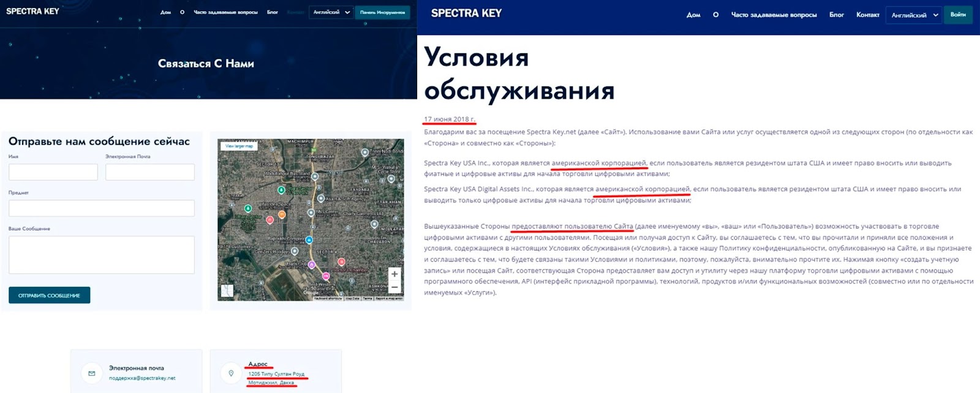Click the email envelope icon near the support address
Screen dimensions: 980x393
92,373
